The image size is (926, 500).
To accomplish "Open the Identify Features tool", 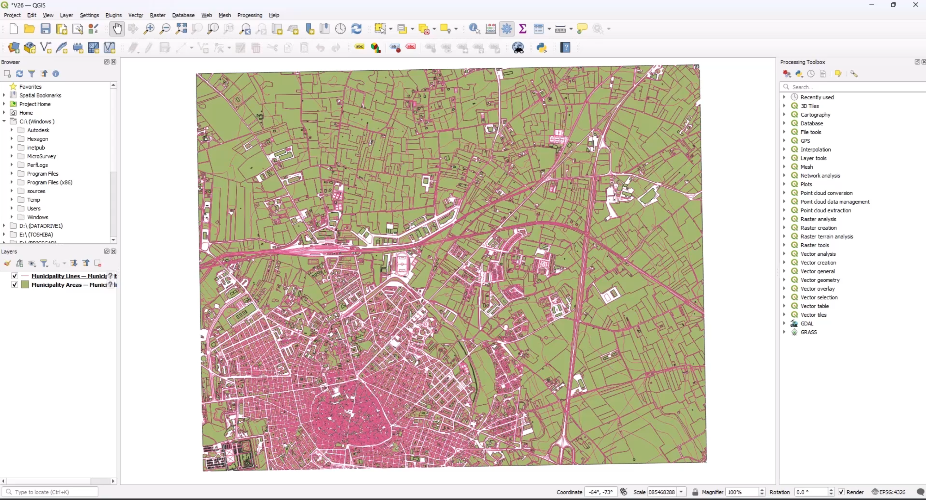I will coord(474,29).
